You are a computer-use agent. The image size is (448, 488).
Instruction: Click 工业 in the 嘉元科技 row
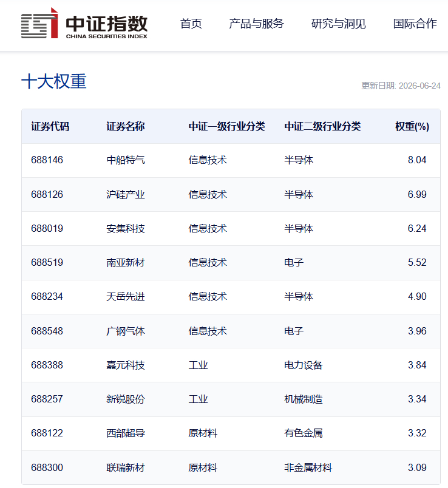(198, 365)
